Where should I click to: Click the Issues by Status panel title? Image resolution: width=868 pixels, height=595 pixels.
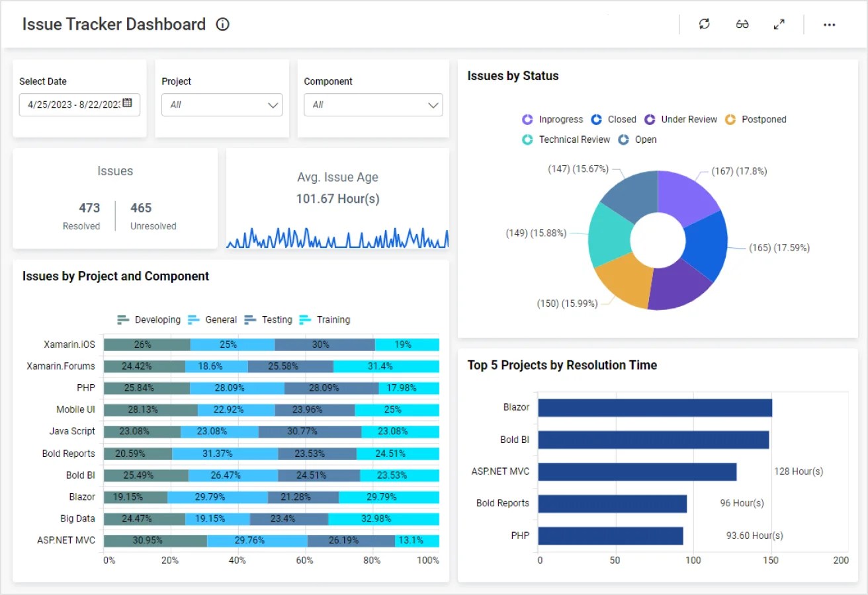[x=513, y=76]
